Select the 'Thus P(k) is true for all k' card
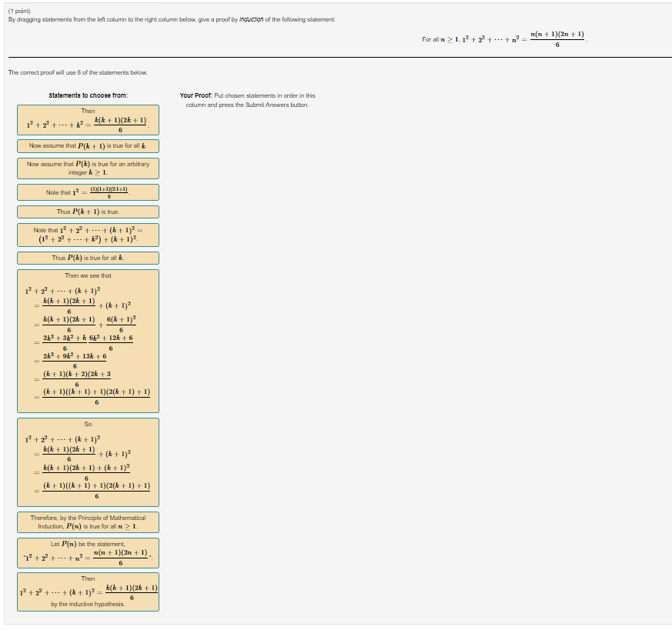The width and height of the screenshot is (672, 630). 87,258
